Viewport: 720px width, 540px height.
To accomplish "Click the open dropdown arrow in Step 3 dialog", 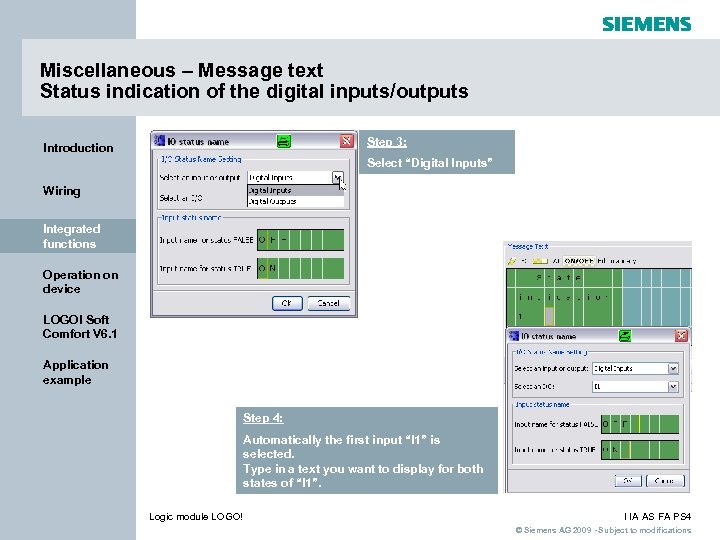I will coord(338,177).
